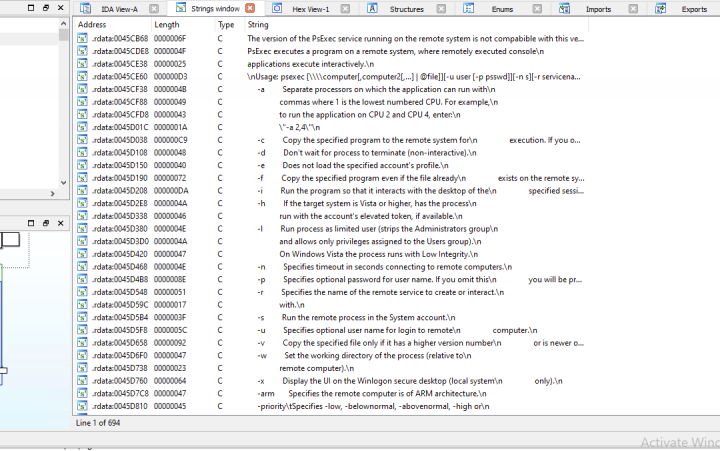
Task: Close the Hex View-1 tab
Action: tap(345, 8)
